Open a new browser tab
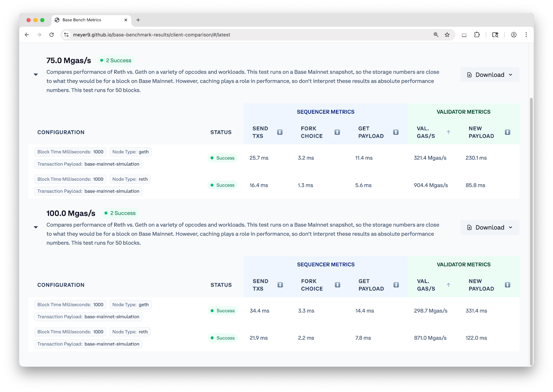 pos(138,20)
